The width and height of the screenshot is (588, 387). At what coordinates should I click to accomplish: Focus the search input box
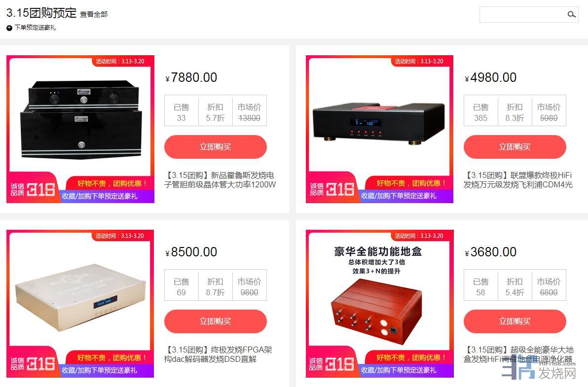(x=523, y=15)
